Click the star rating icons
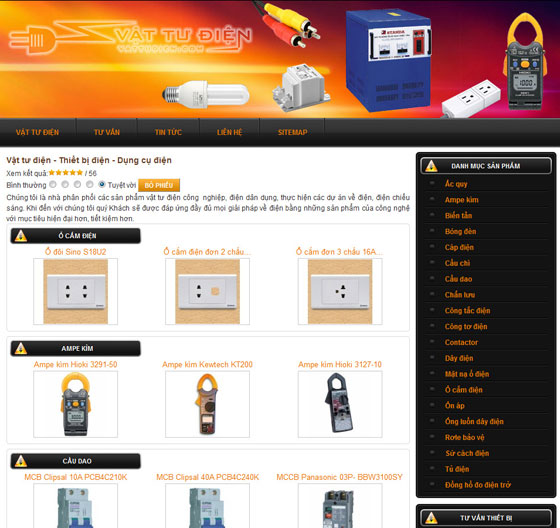Screen dimensions: 560x528 tap(66, 173)
